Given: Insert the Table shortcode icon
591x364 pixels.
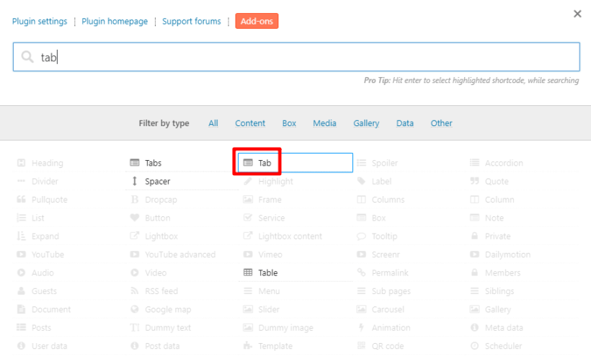Looking at the screenshot, I should point(249,272).
